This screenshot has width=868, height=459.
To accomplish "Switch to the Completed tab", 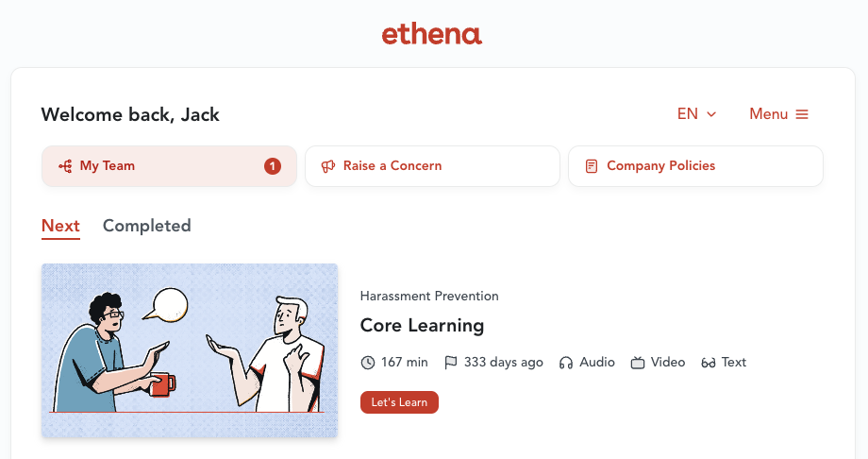I will [x=146, y=226].
